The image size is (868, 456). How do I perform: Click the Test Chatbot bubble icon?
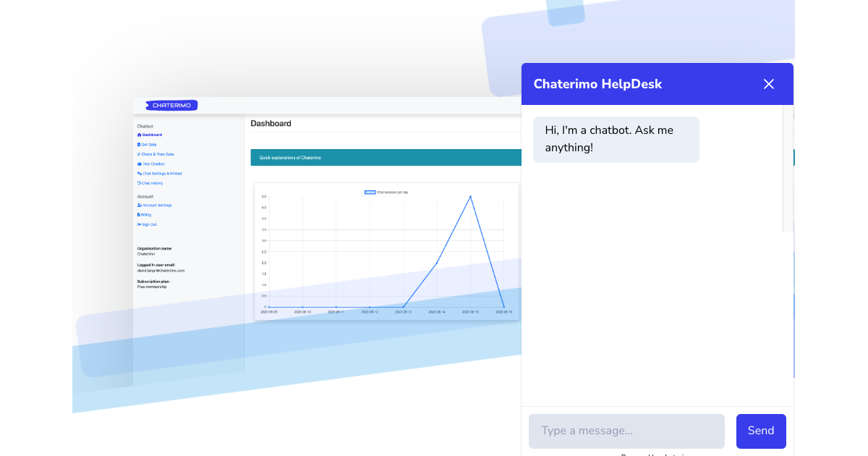[139, 164]
